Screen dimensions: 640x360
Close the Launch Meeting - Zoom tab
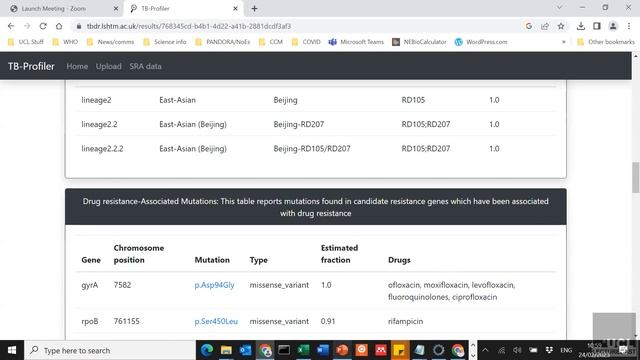coord(116,9)
